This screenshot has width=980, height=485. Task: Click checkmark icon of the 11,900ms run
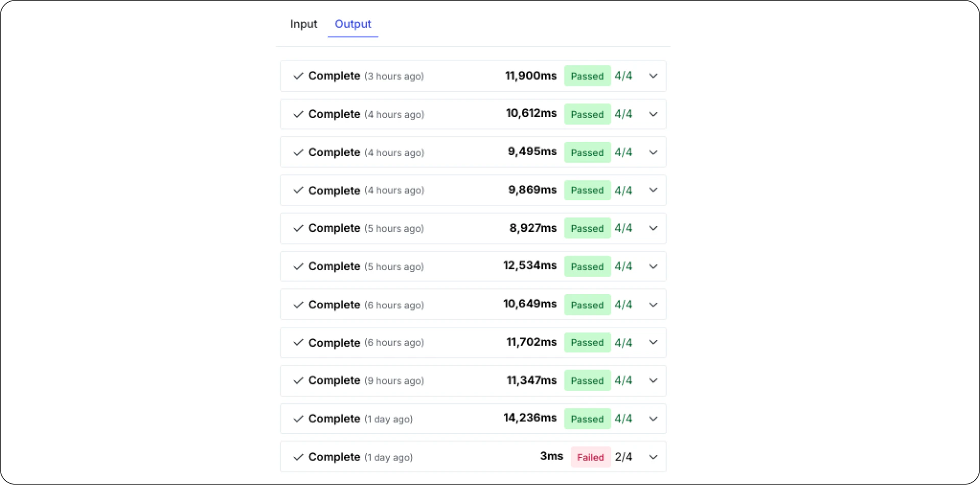pyautogui.click(x=298, y=76)
